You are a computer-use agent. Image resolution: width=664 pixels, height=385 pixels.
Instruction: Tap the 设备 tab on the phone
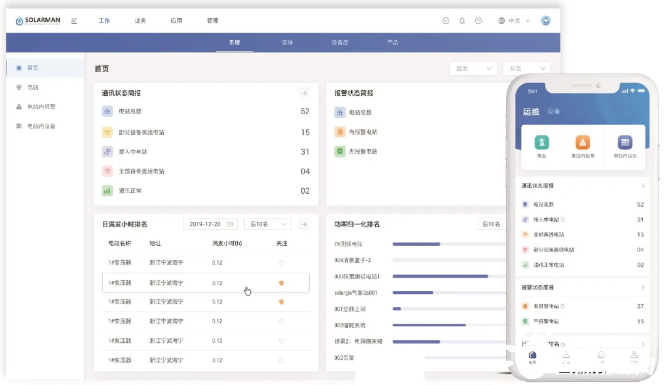pyautogui.click(x=553, y=111)
